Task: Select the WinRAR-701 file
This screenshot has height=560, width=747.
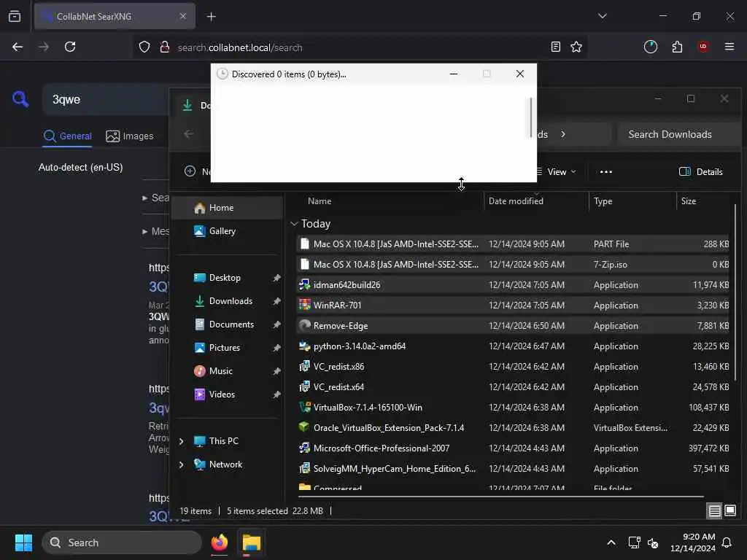Action: pyautogui.click(x=513, y=306)
